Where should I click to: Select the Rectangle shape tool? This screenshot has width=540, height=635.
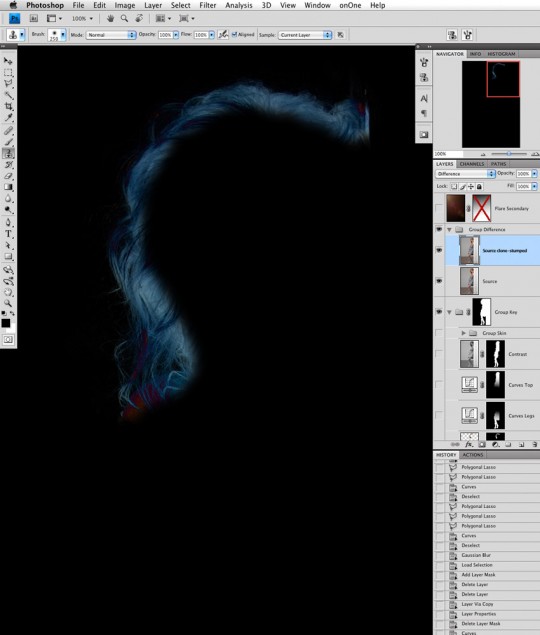pyautogui.click(x=8, y=257)
